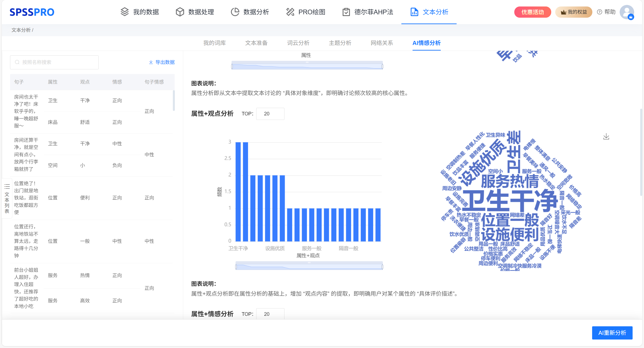Switch to the 词云分析 tab

coord(298,43)
